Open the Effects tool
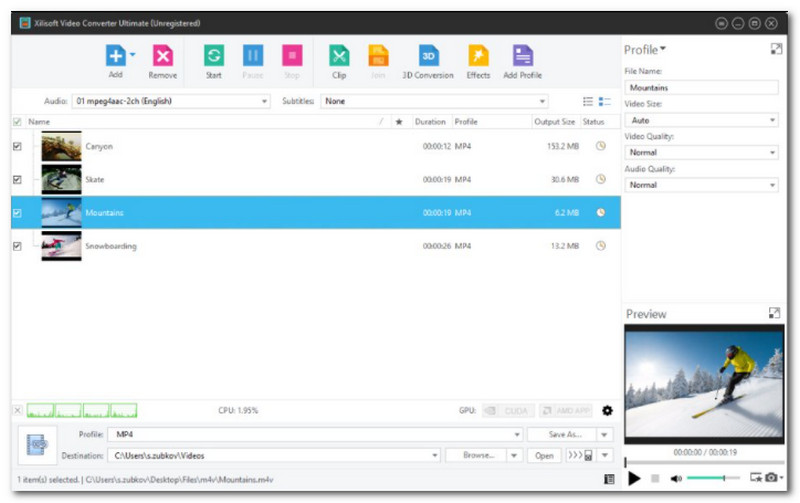Image resolution: width=800 pixels, height=503 pixels. [478, 56]
